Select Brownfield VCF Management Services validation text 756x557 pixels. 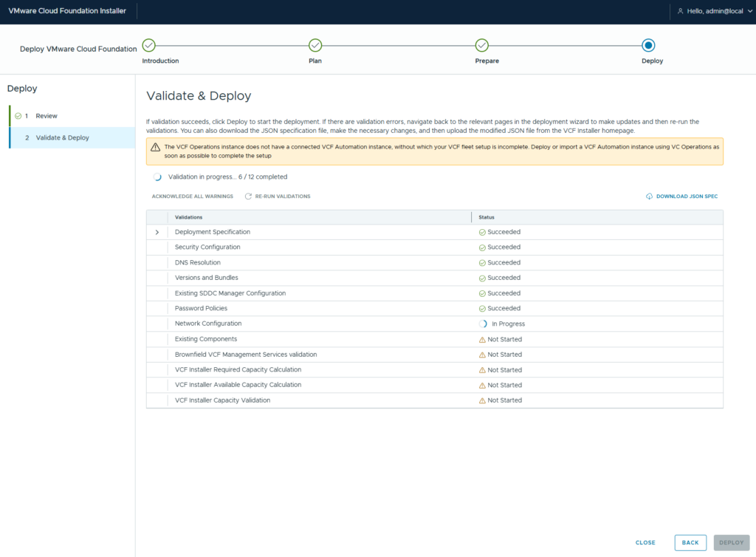pos(246,355)
